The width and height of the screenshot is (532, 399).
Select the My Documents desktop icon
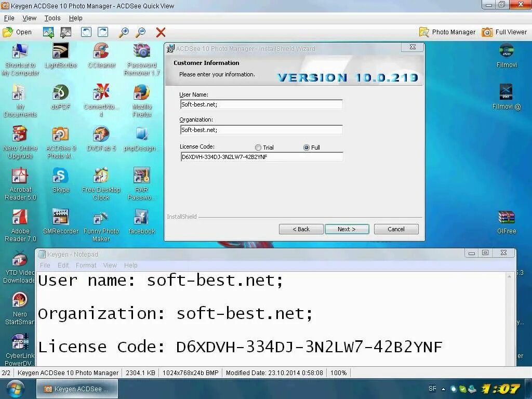[x=20, y=101]
